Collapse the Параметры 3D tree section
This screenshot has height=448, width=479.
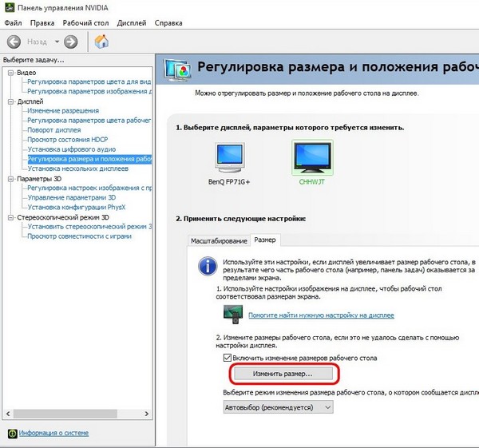[11, 178]
